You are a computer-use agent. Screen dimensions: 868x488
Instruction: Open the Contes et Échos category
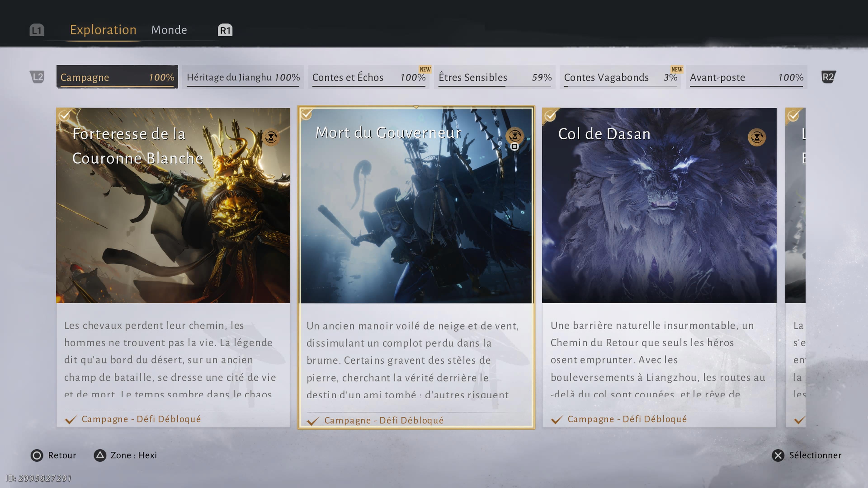click(x=369, y=77)
